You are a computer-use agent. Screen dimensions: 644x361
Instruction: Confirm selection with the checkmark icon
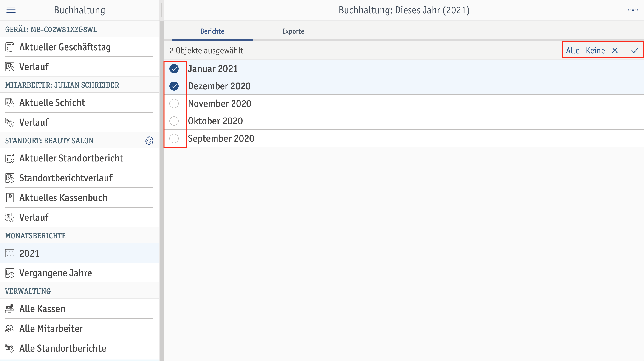635,51
